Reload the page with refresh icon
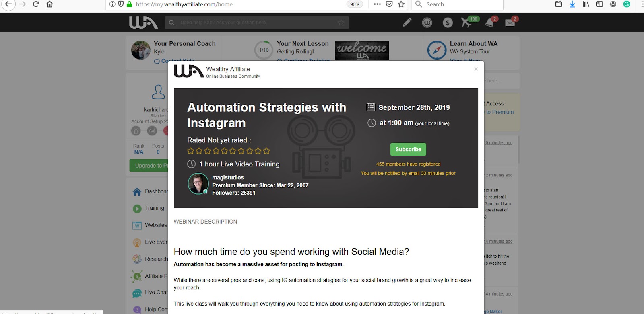 pos(36,4)
